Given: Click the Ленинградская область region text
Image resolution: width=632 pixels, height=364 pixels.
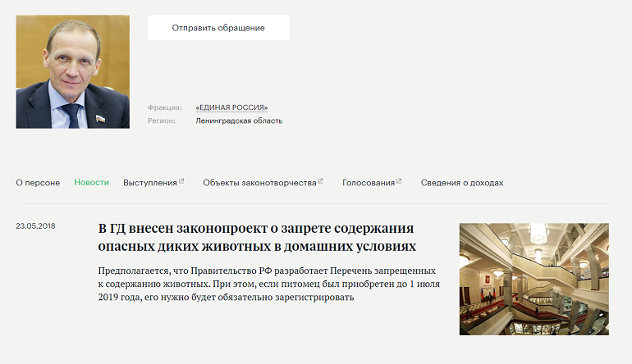Looking at the screenshot, I should [x=239, y=121].
